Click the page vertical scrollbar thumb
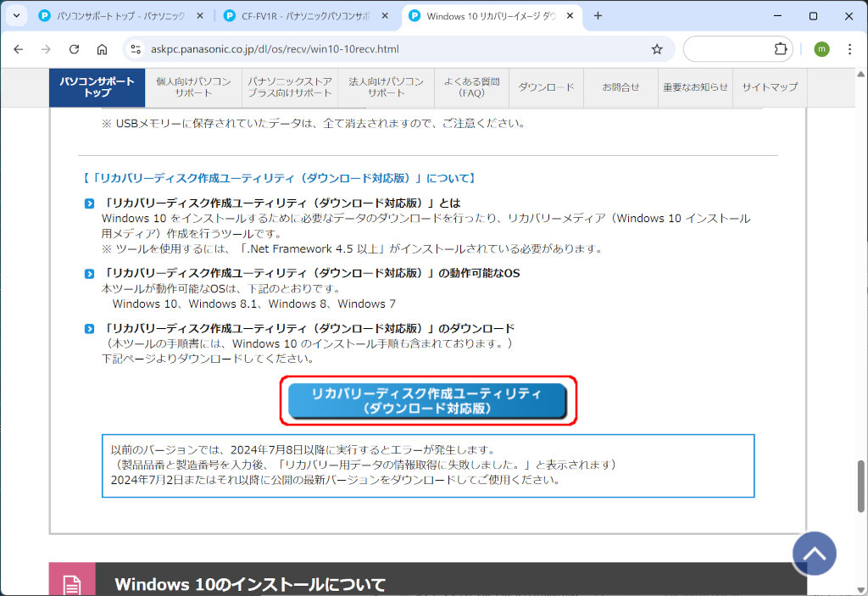 coord(861,487)
